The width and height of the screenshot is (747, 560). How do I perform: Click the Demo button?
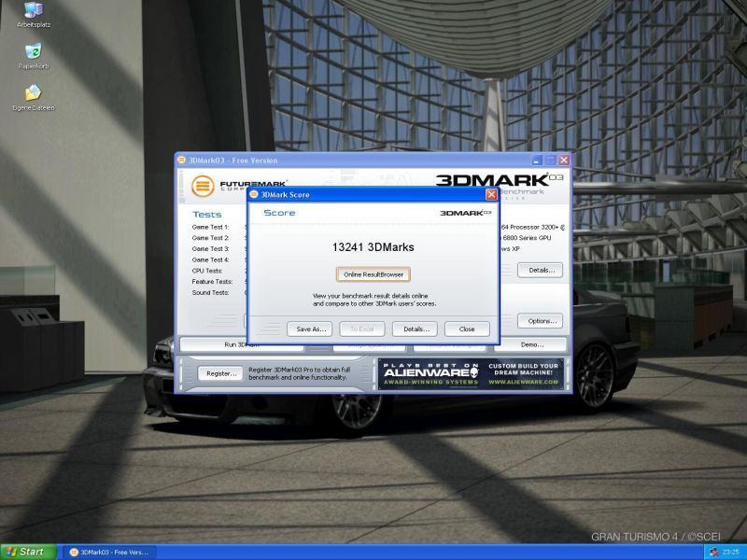click(x=530, y=344)
